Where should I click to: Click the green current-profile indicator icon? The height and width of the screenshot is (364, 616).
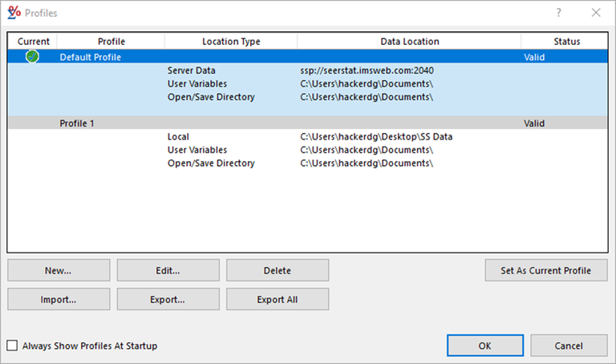coord(32,57)
